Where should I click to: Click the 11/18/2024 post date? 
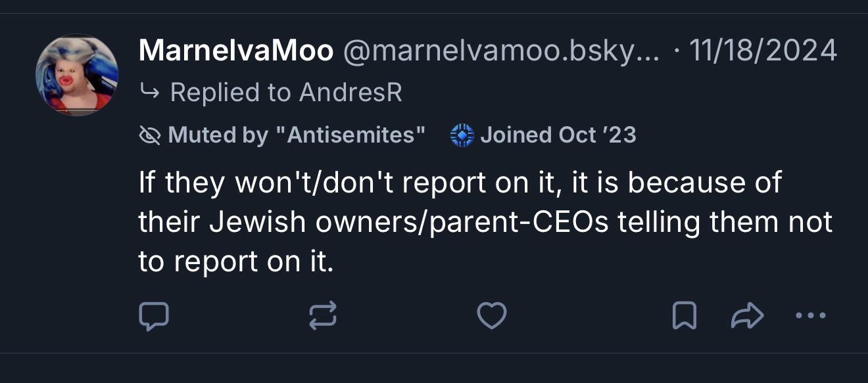[x=762, y=51]
